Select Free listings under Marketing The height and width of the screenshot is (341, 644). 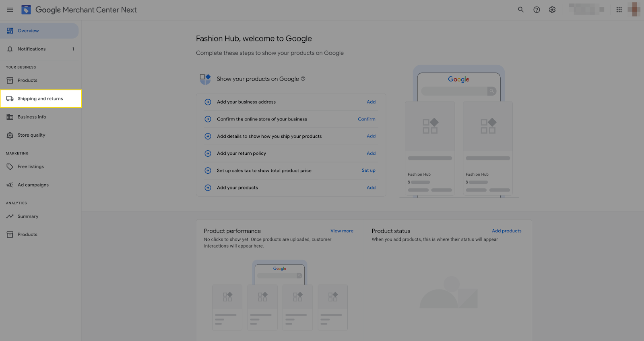click(31, 166)
